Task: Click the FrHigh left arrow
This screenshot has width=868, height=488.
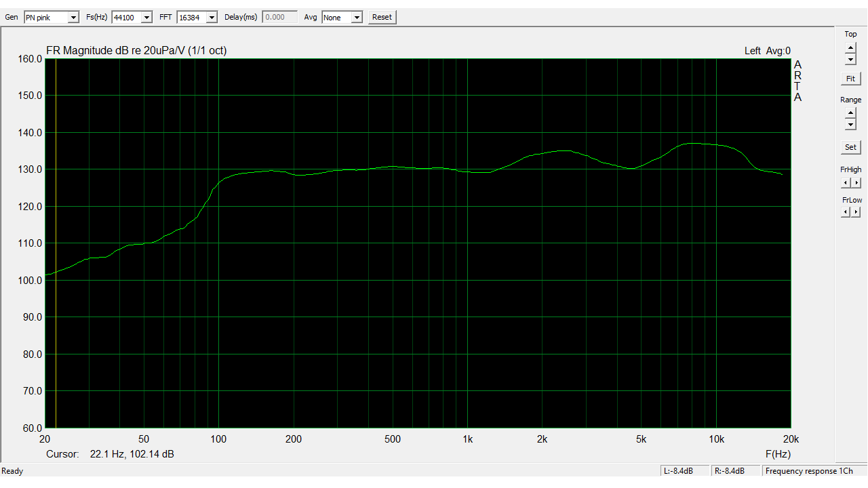Action: coord(846,182)
